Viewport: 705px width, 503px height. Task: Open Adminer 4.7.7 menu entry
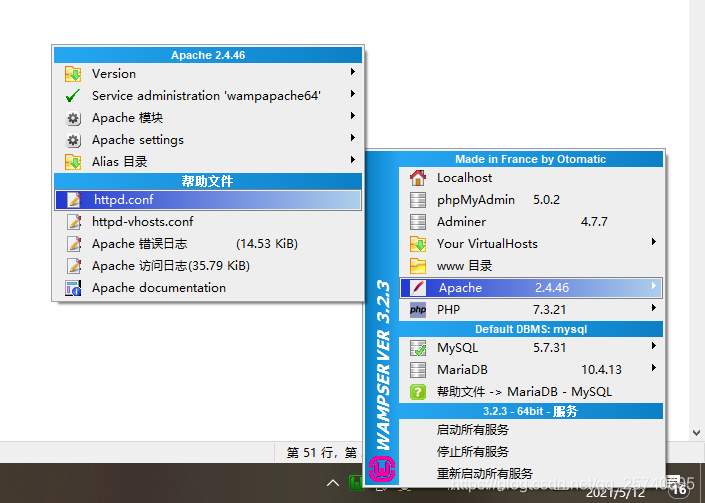[x=531, y=222]
